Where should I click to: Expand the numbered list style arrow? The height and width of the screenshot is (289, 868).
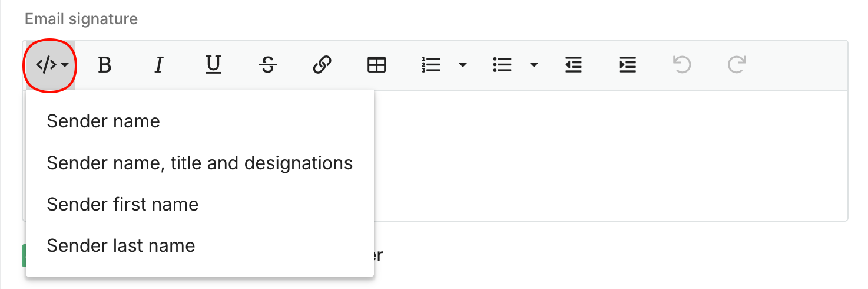coord(463,65)
